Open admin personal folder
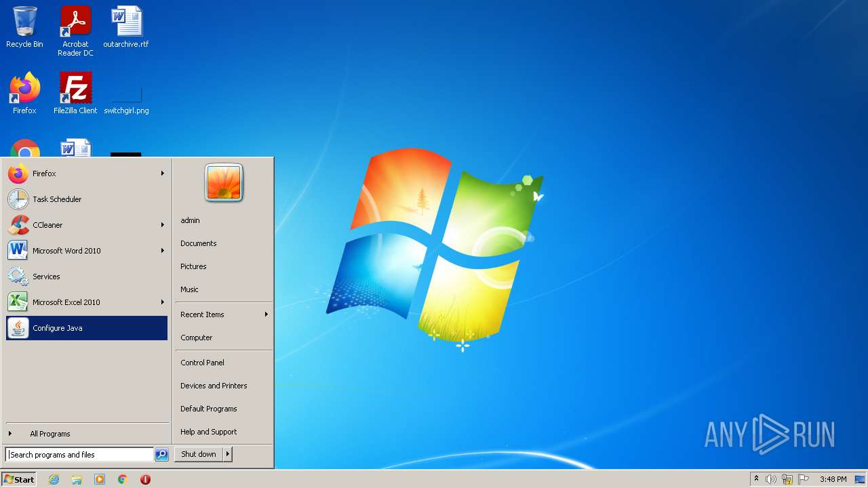 (224, 220)
